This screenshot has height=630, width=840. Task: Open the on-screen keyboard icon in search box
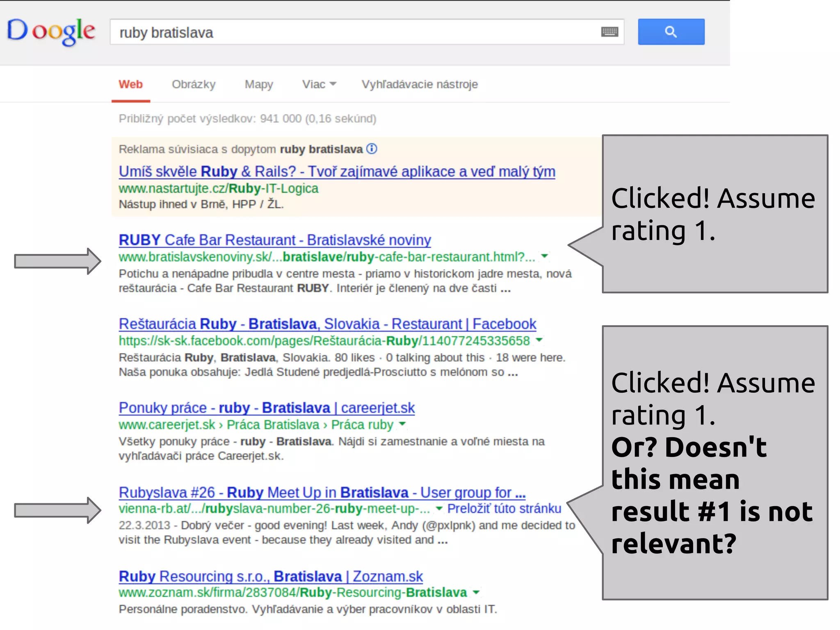[609, 32]
